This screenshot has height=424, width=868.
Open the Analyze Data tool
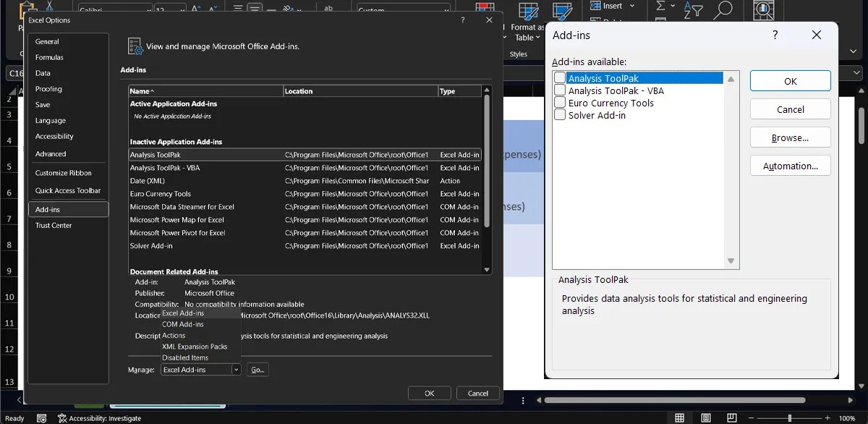763,11
